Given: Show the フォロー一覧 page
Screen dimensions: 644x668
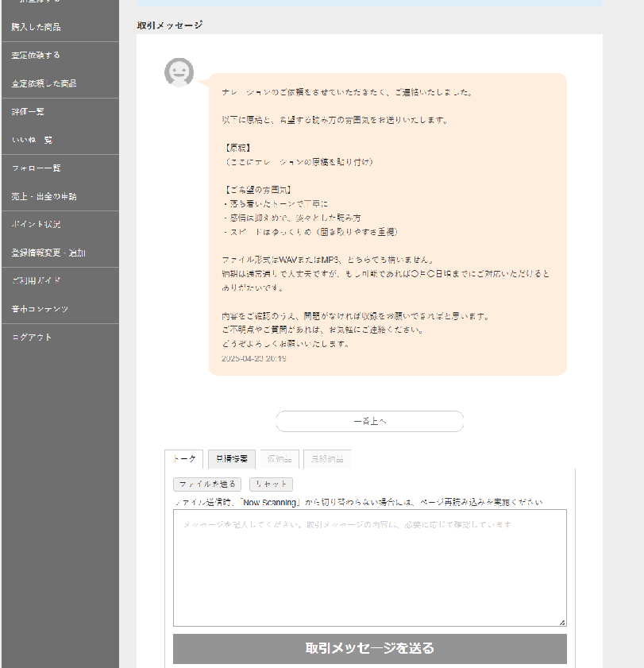Looking at the screenshot, I should point(37,168).
